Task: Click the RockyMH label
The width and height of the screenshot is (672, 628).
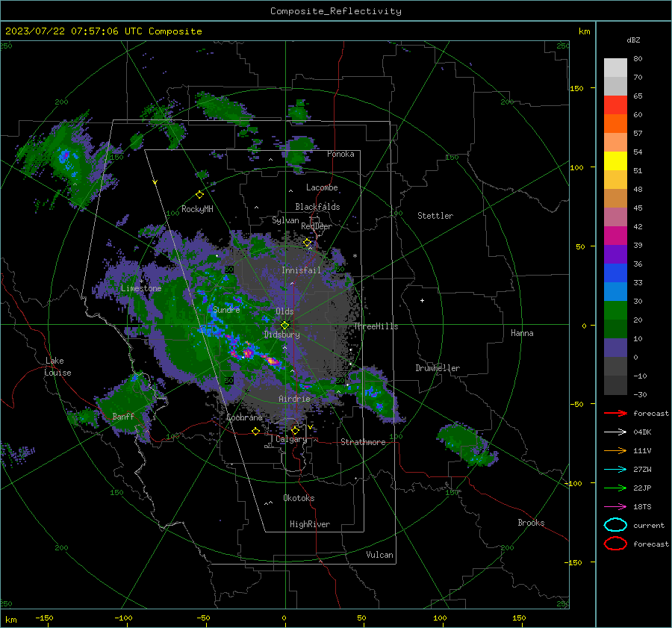Action: tap(197, 209)
